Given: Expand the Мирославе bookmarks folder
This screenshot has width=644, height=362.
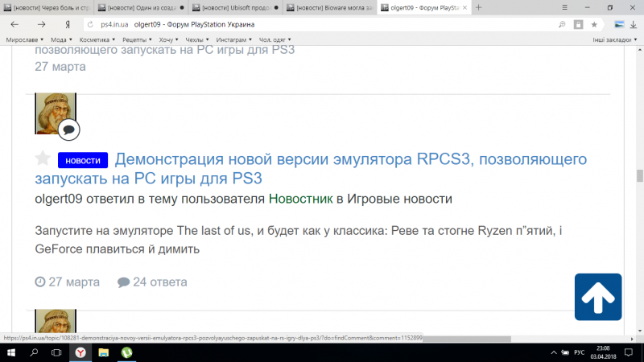Looking at the screenshot, I should (25, 39).
